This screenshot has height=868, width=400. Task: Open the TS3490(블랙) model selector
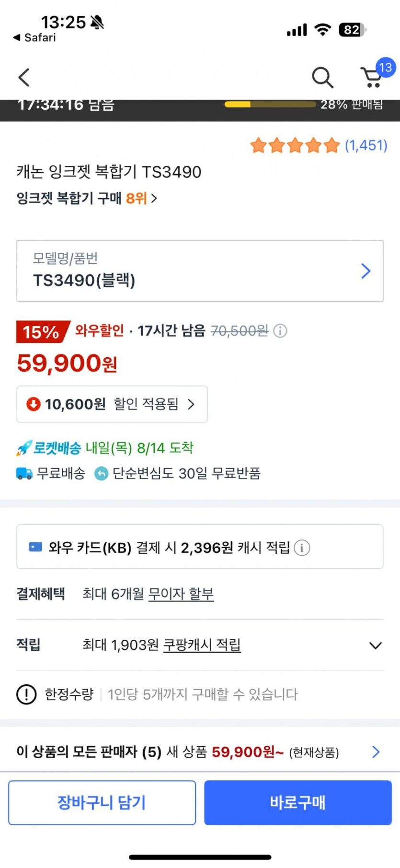[200, 271]
